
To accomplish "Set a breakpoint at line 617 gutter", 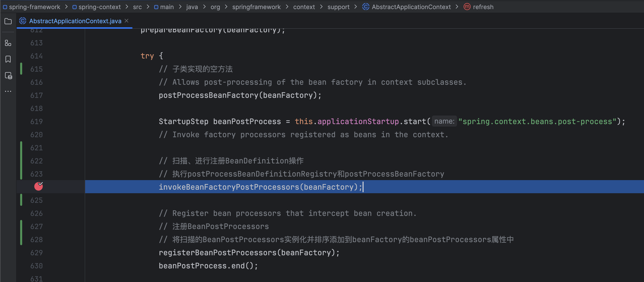I will coord(37,95).
